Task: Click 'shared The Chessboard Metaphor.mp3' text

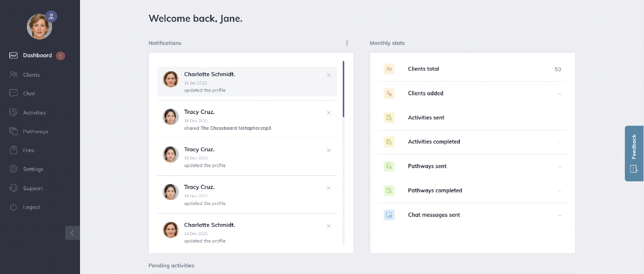Action: 227,128
